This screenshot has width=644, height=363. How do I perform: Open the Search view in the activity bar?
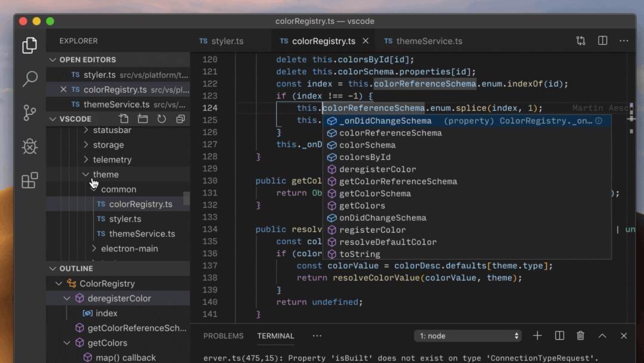[x=29, y=78]
